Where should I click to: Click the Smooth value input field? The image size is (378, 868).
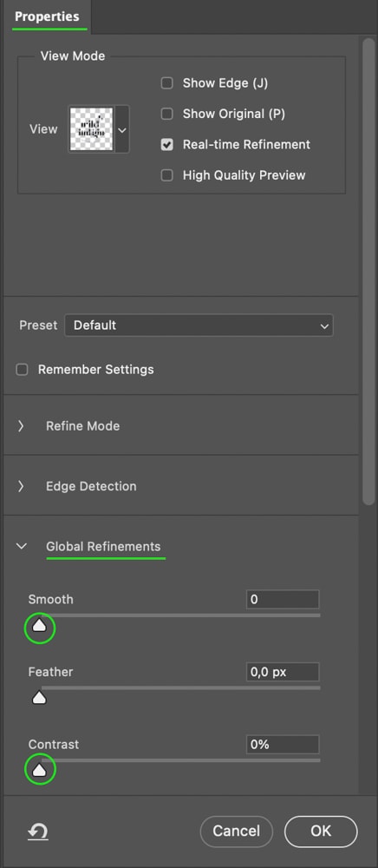pos(283,600)
